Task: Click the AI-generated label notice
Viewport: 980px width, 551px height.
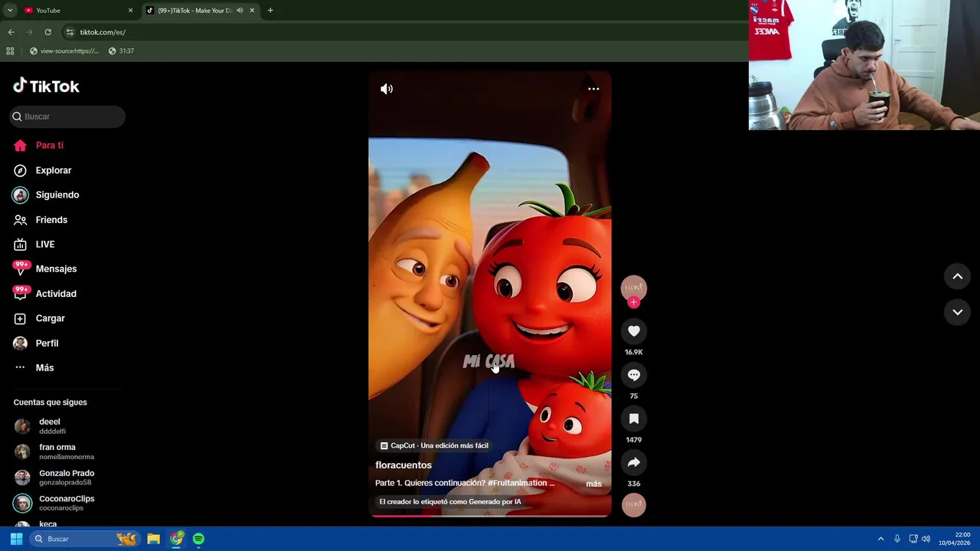Action: [x=450, y=502]
